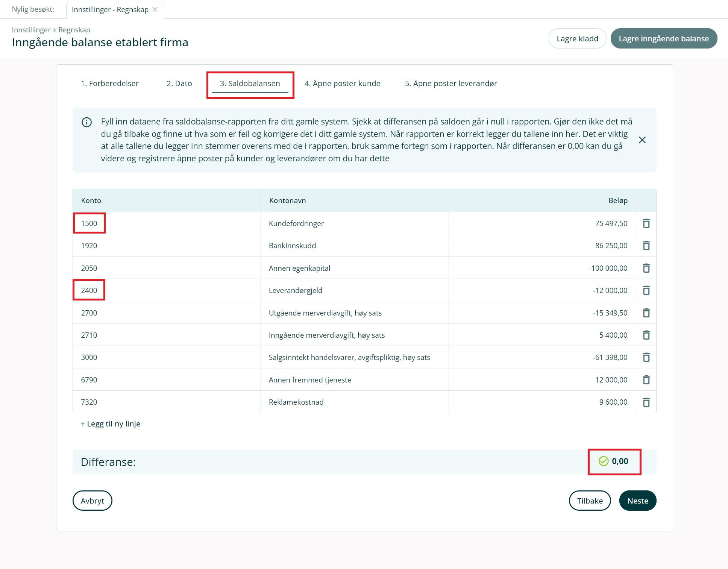Close the Innstillinger - Regnskap tab
728x569 pixels.
(155, 9)
